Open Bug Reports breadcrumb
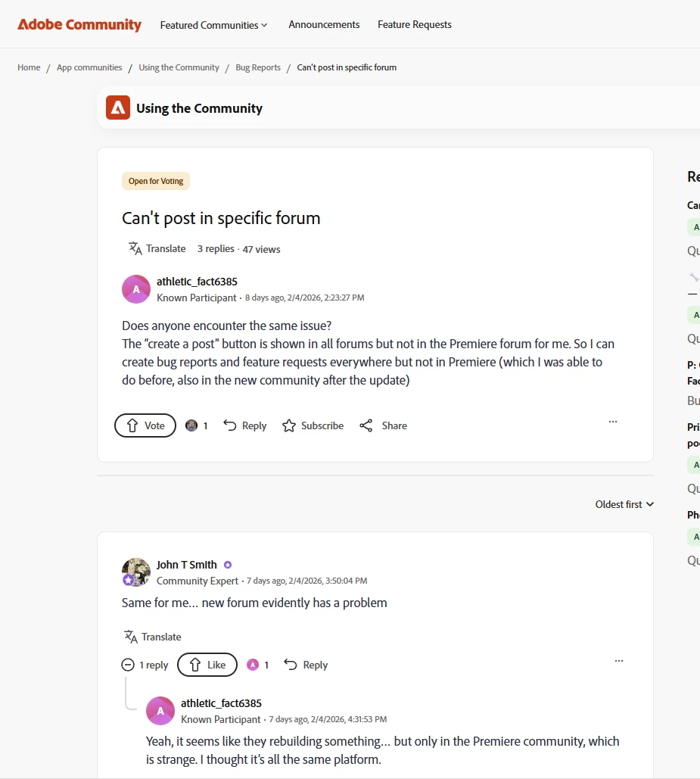This screenshot has width=700, height=779. [x=258, y=67]
